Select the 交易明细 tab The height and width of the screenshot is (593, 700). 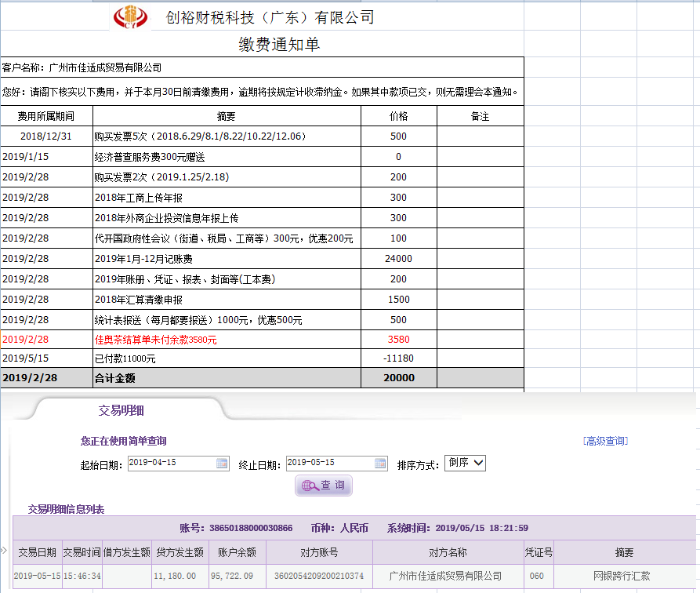pyautogui.click(x=121, y=410)
